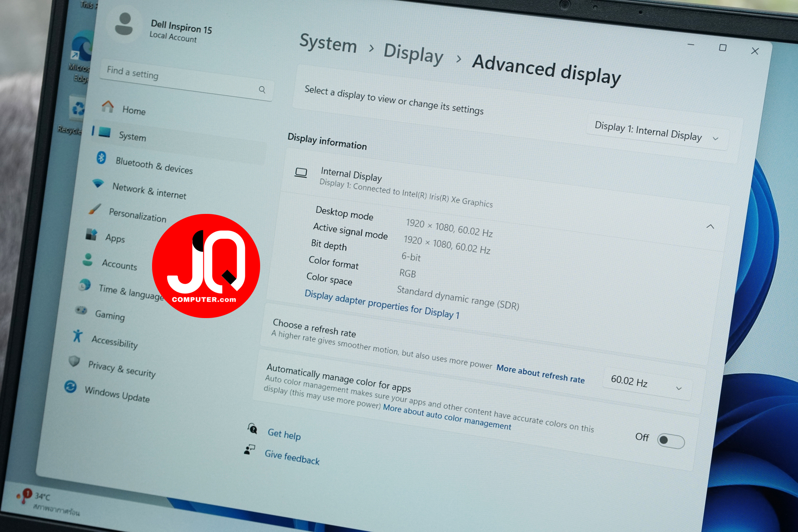Click the Desktop mode value 1920 × 1080

click(449, 228)
